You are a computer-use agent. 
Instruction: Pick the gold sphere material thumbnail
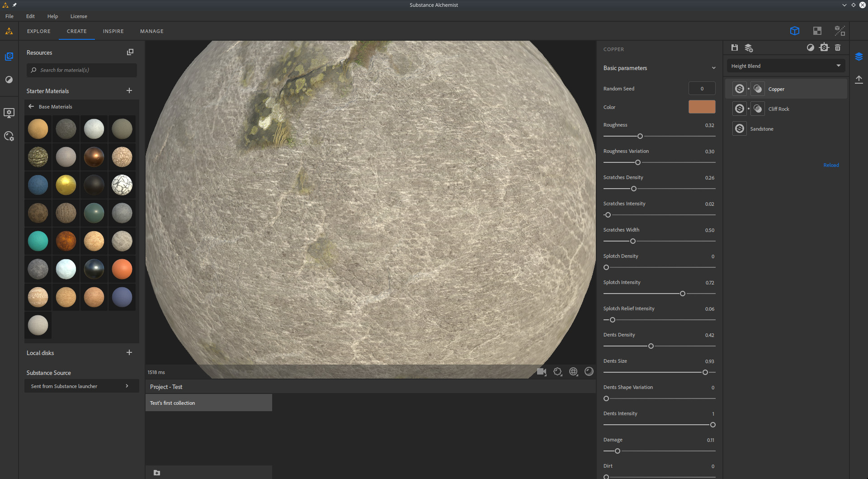tap(66, 185)
